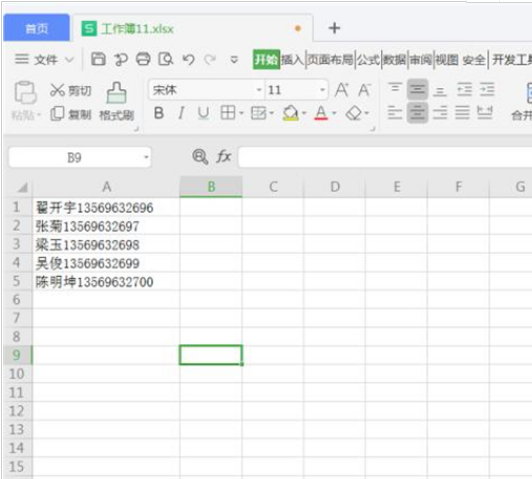Open the font name dropdown 宋体
Image resolution: width=532 pixels, height=479 pixels.
click(259, 90)
